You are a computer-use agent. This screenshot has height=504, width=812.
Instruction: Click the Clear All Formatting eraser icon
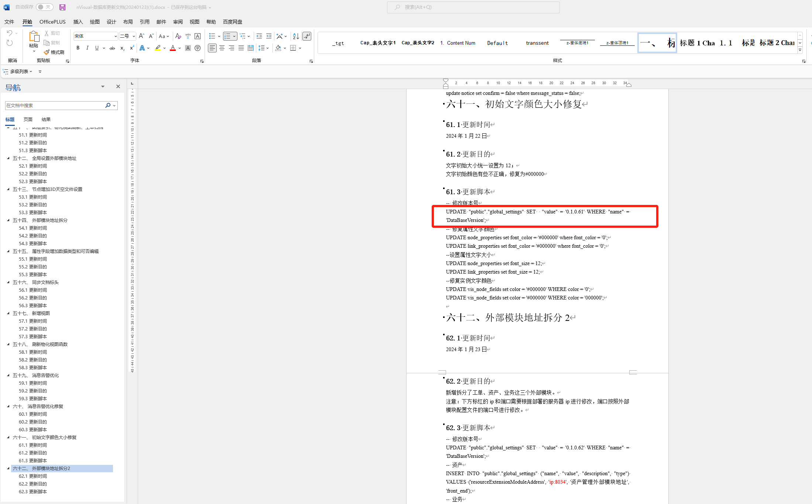[178, 36]
